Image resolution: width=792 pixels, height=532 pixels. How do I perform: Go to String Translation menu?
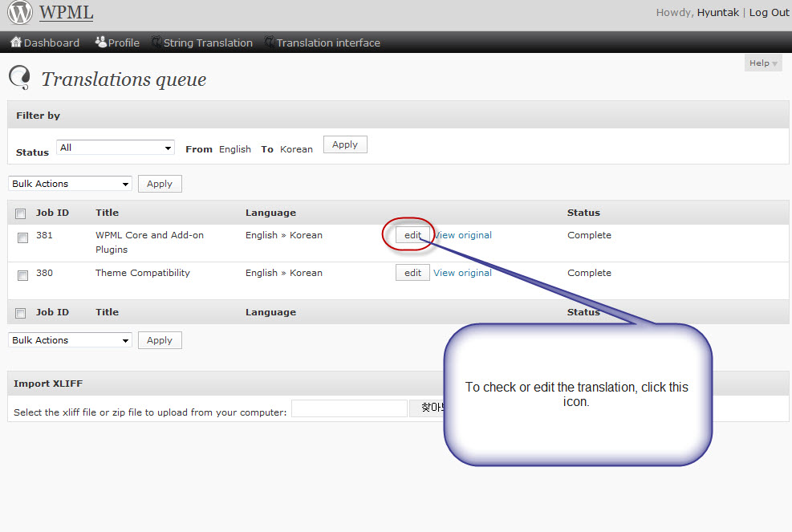tap(208, 43)
